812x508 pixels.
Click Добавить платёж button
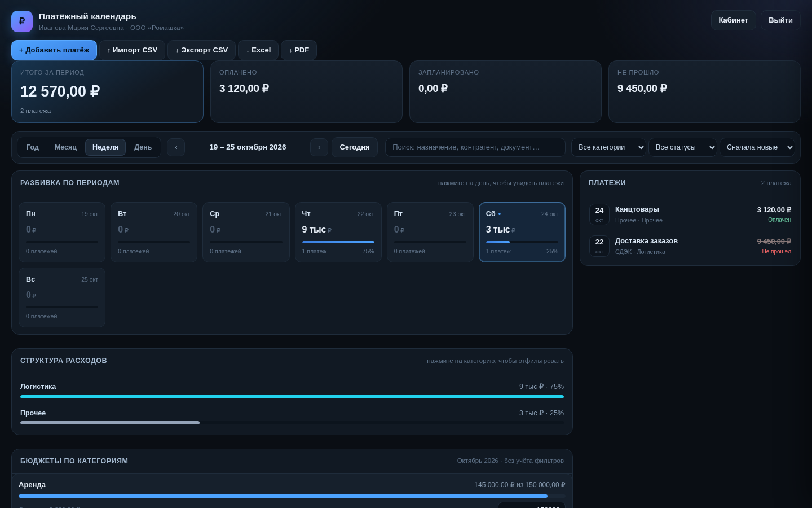[x=54, y=50]
